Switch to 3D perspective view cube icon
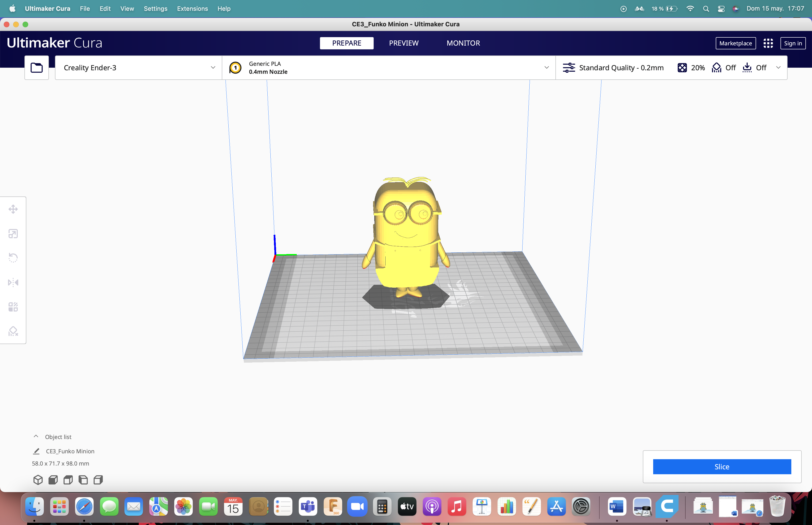 point(38,480)
